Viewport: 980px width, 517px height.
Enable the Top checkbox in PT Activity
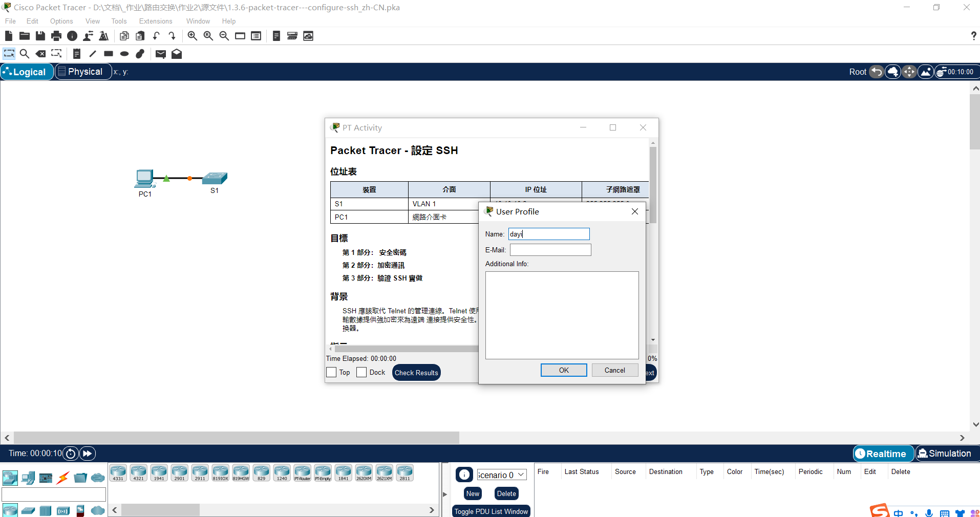point(331,372)
